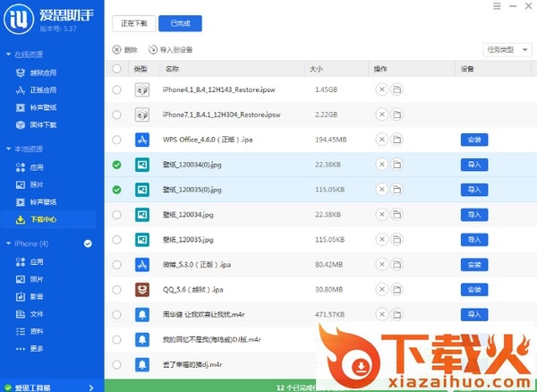Open the 任务类型 dropdown
The width and height of the screenshot is (537, 392).
click(506, 49)
